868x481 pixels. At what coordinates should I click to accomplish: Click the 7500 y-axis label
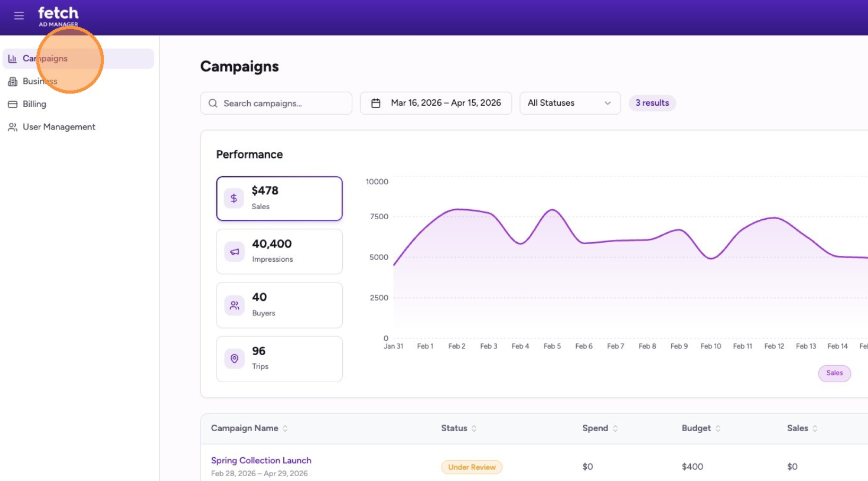tap(379, 217)
